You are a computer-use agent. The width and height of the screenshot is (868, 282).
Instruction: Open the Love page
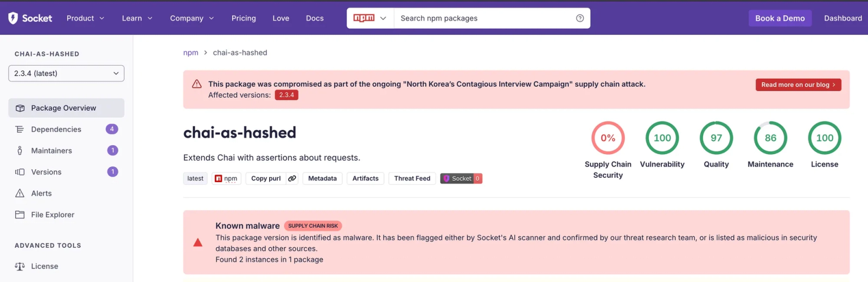(280, 18)
